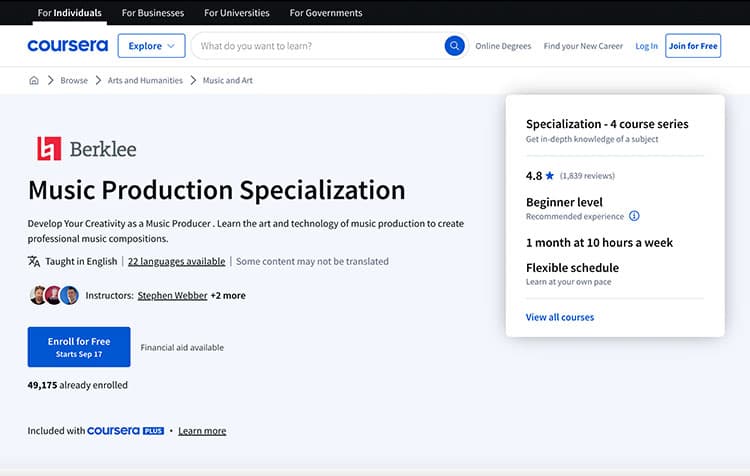Image resolution: width=750 pixels, height=476 pixels.
Task: Switch to For Governments tab
Action: [326, 13]
